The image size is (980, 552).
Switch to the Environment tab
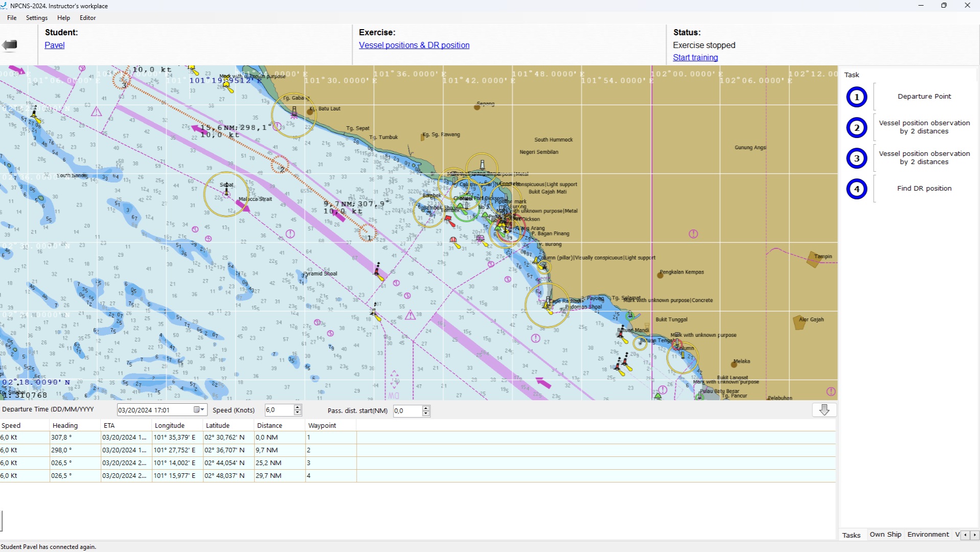(x=928, y=535)
